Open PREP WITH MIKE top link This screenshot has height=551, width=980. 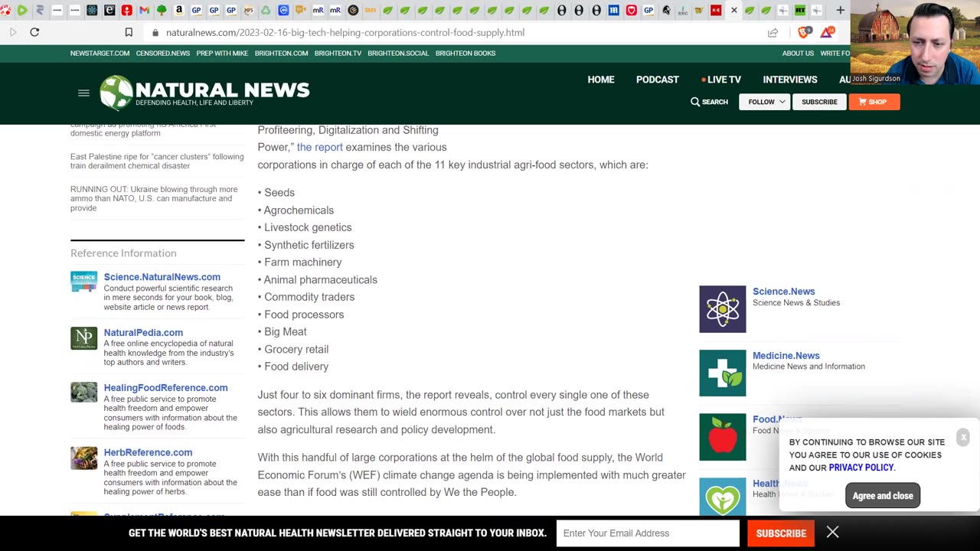click(222, 54)
